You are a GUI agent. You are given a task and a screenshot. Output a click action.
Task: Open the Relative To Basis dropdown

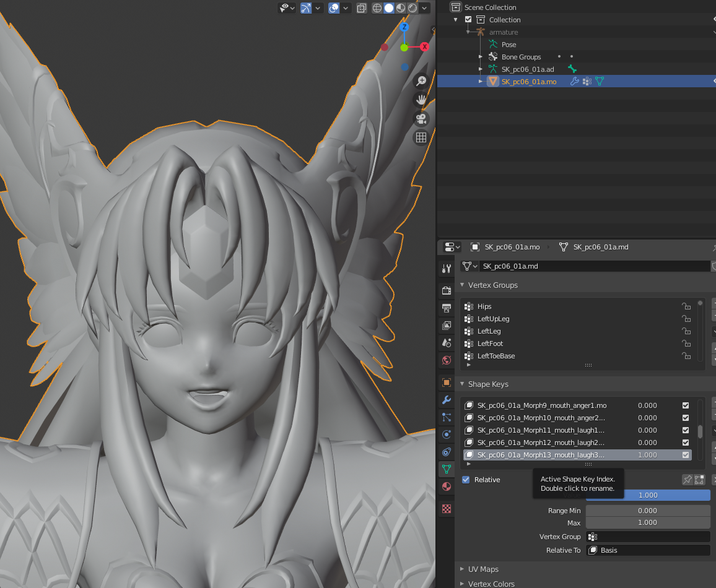click(648, 550)
